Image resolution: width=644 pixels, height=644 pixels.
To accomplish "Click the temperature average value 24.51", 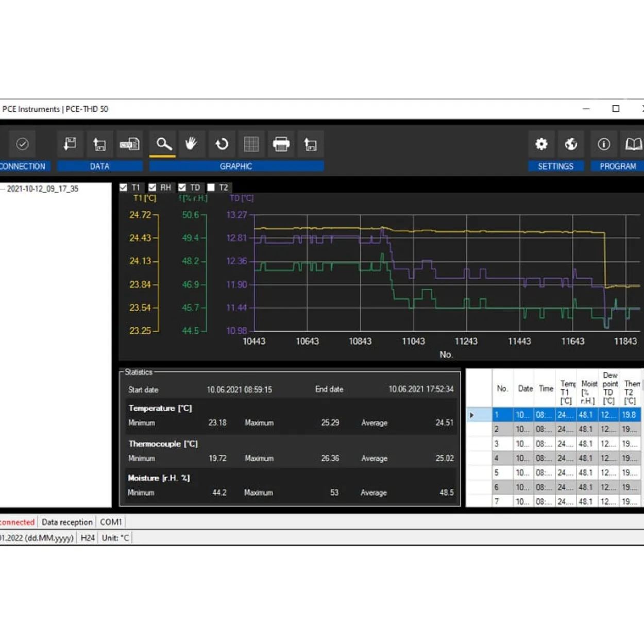I will click(x=445, y=422).
